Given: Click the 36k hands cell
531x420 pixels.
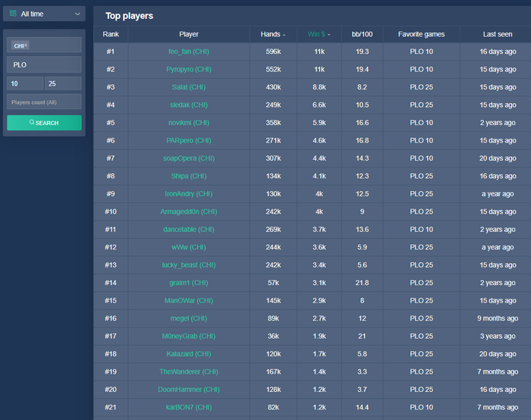Looking at the screenshot, I should coord(273,336).
